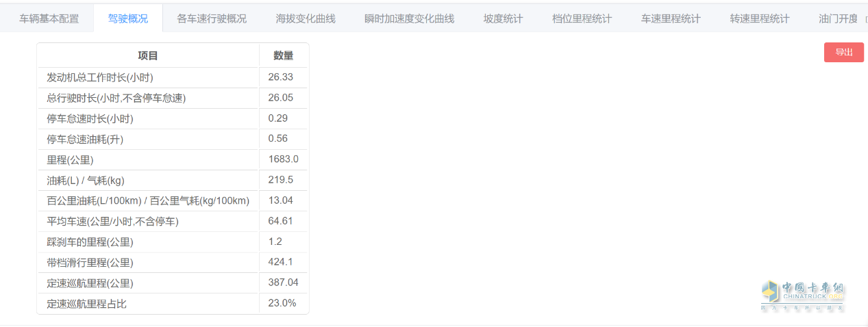Click the 停车怠速时长(小时) row label

90,118
